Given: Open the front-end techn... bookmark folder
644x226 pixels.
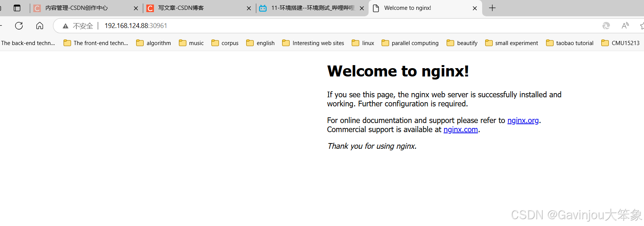Looking at the screenshot, I should (x=96, y=43).
